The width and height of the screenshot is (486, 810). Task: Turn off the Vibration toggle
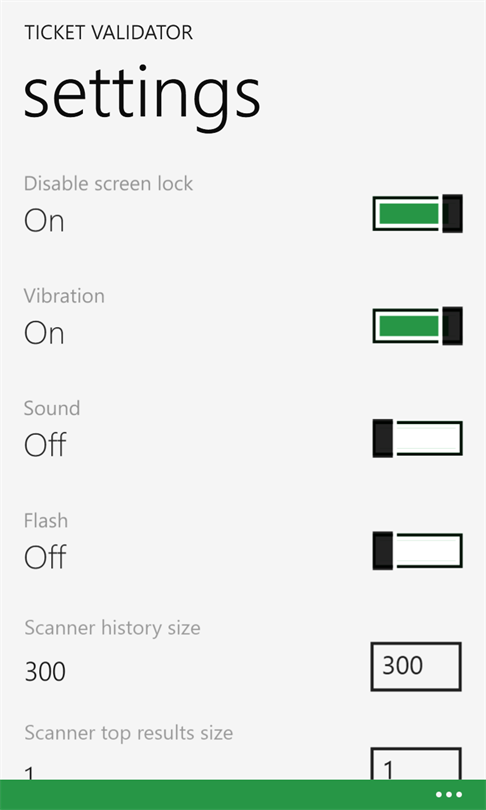417,325
